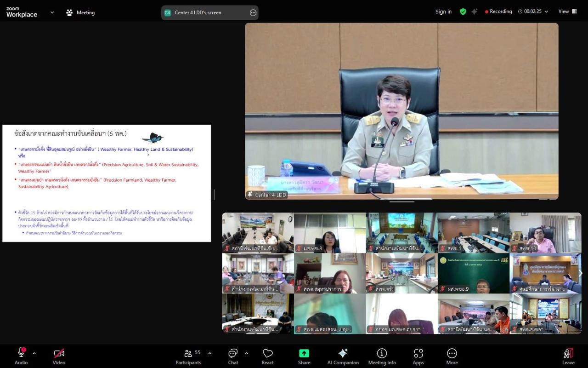Open the React emoji menu
Screen dimensions: 588x368
pyautogui.click(x=268, y=356)
